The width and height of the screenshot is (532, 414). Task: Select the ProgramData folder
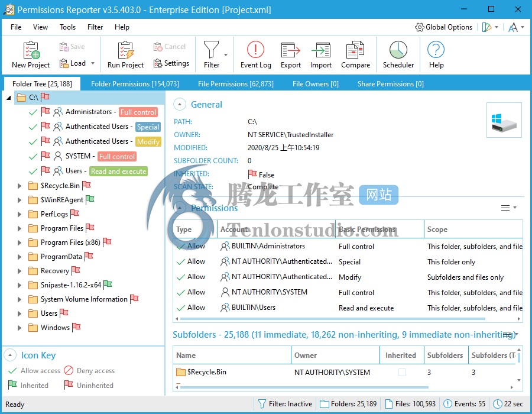(61, 257)
